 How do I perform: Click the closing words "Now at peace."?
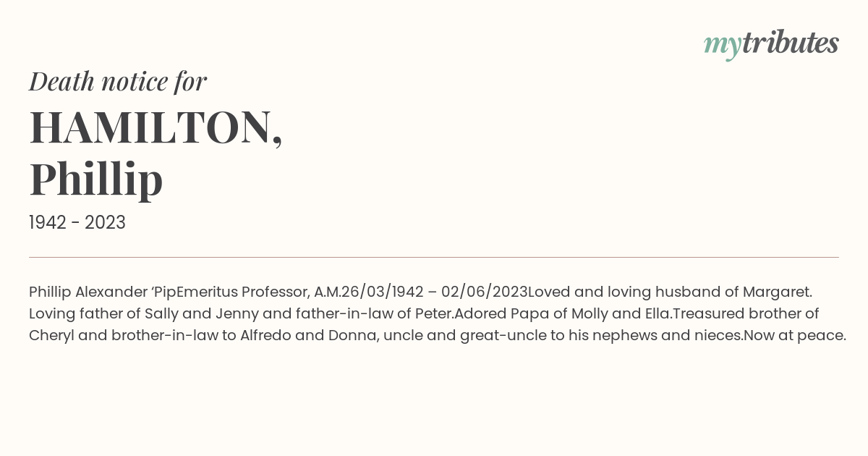pos(795,336)
